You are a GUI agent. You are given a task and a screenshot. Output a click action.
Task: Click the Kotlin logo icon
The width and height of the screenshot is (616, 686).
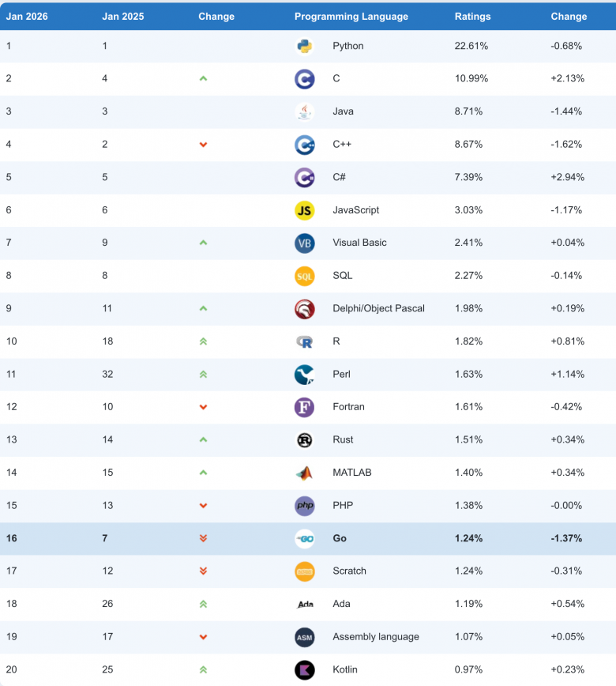[x=304, y=670]
